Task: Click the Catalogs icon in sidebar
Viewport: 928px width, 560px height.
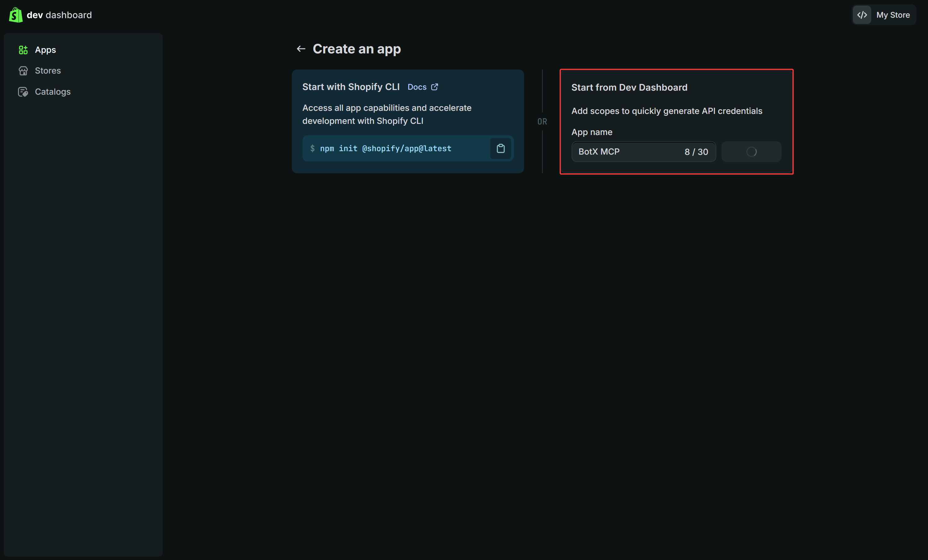Action: pyautogui.click(x=23, y=92)
